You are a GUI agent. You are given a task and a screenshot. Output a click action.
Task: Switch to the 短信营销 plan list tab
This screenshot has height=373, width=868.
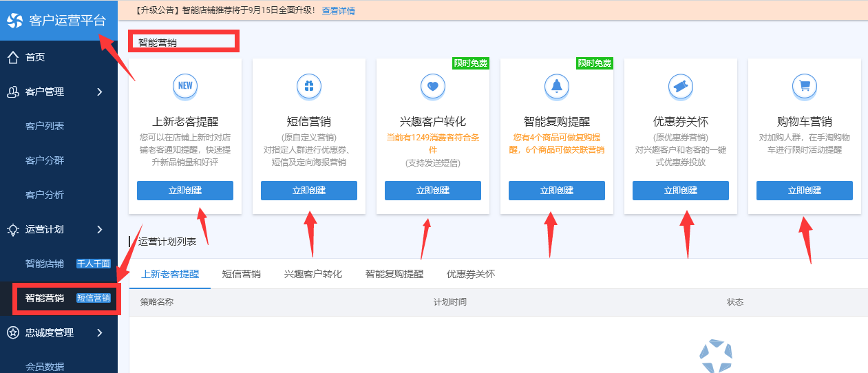[x=241, y=274]
